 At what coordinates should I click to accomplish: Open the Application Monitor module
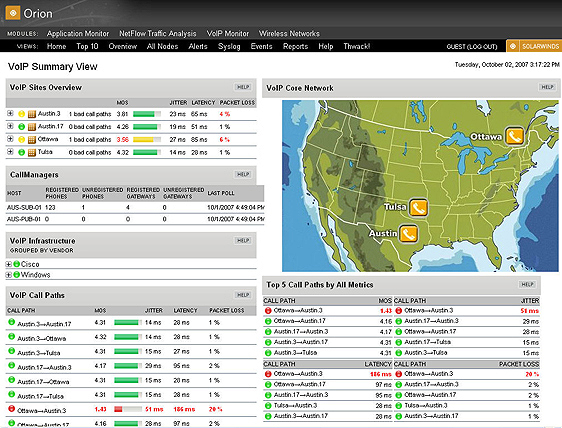[x=78, y=34]
